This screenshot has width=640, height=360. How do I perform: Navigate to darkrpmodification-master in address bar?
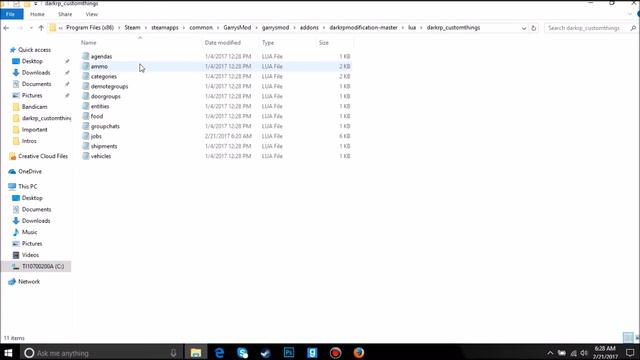[363, 28]
